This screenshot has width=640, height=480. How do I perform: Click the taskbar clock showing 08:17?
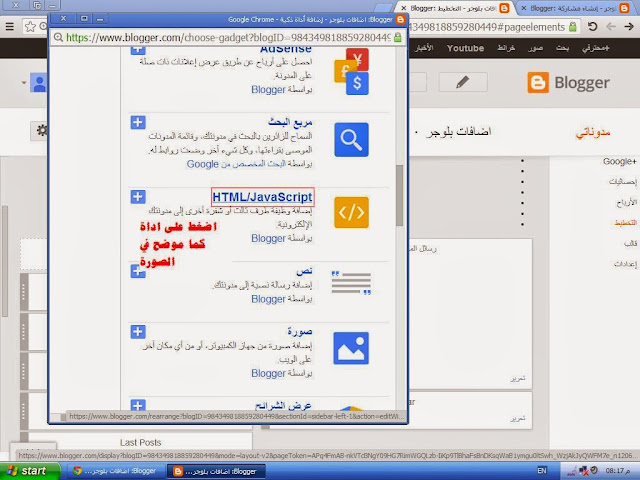[620, 471]
